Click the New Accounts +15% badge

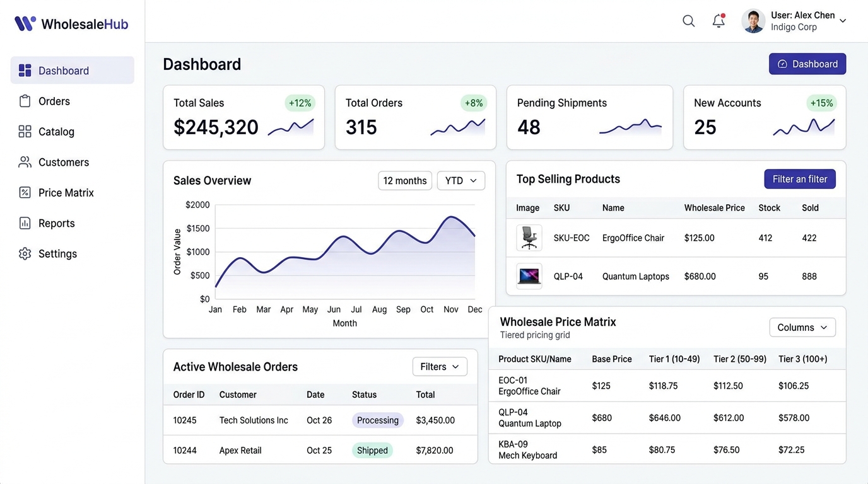click(822, 103)
